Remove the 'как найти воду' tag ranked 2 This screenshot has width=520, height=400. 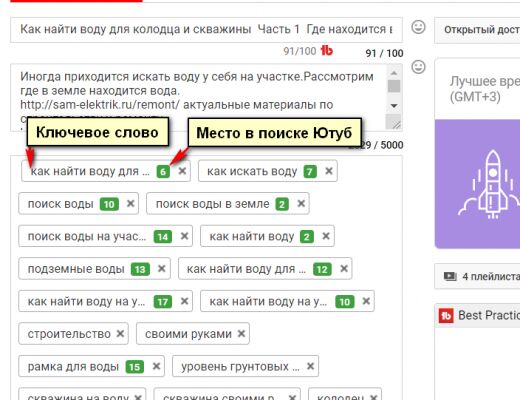(x=326, y=236)
